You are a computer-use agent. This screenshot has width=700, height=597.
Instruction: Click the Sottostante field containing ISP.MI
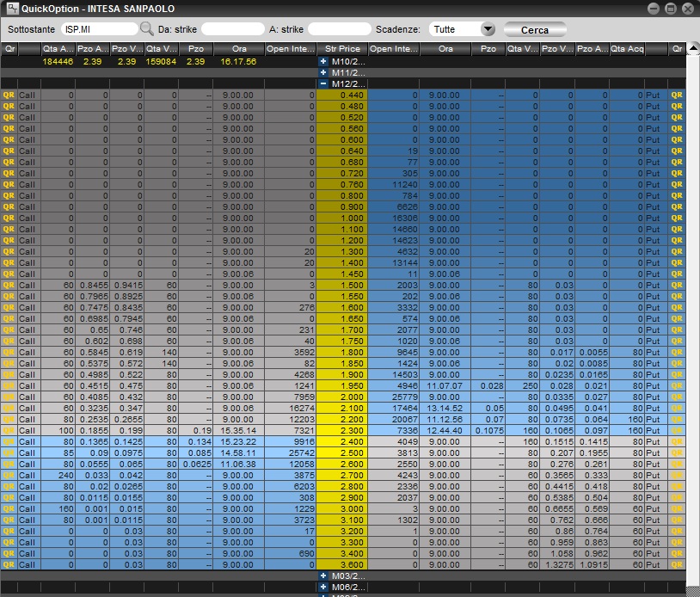coord(99,29)
